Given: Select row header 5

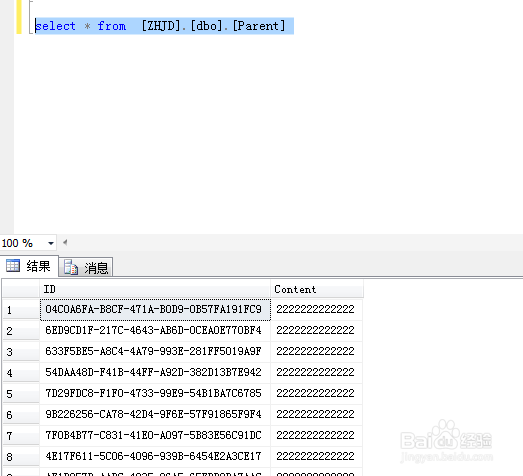Looking at the screenshot, I should (x=21, y=394).
